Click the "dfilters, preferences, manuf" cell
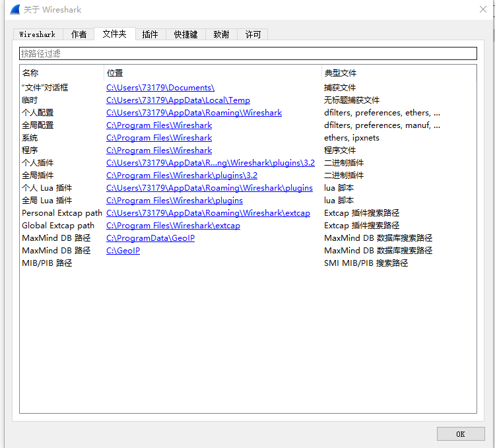Image resolution: width=495 pixels, height=448 pixels. tap(382, 125)
